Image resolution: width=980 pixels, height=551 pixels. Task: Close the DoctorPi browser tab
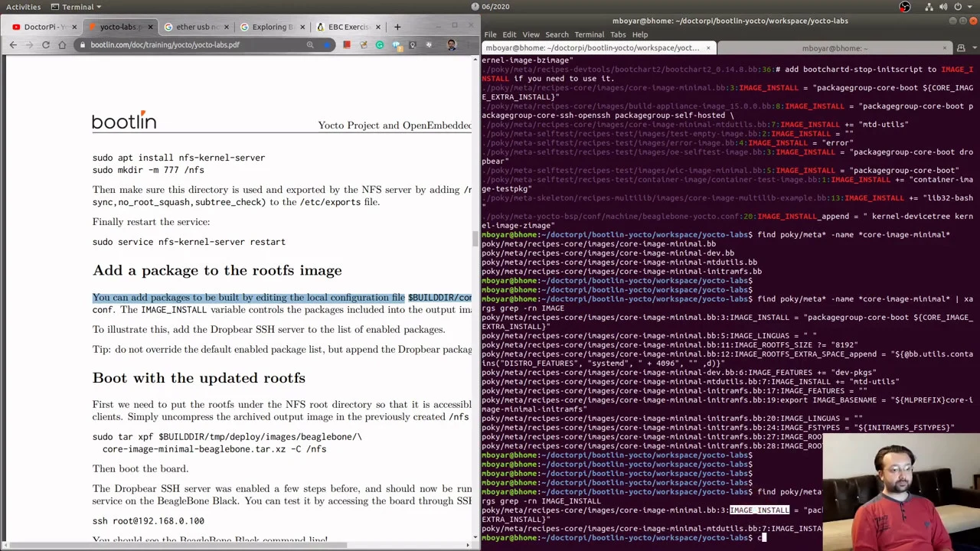tap(74, 27)
